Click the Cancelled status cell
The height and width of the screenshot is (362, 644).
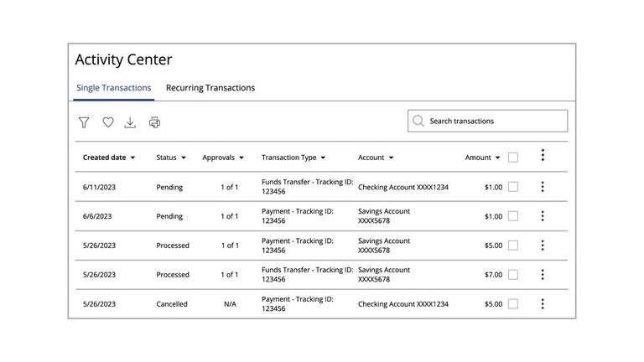coord(172,304)
